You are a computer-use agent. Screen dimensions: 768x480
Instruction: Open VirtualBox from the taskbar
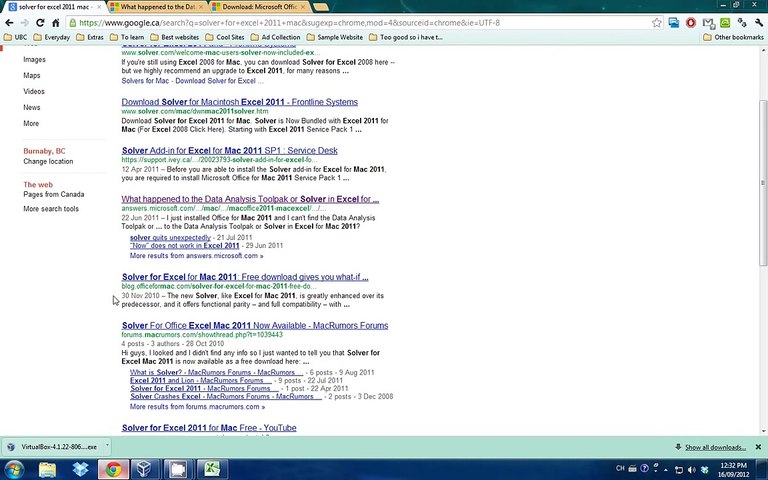tap(144, 469)
